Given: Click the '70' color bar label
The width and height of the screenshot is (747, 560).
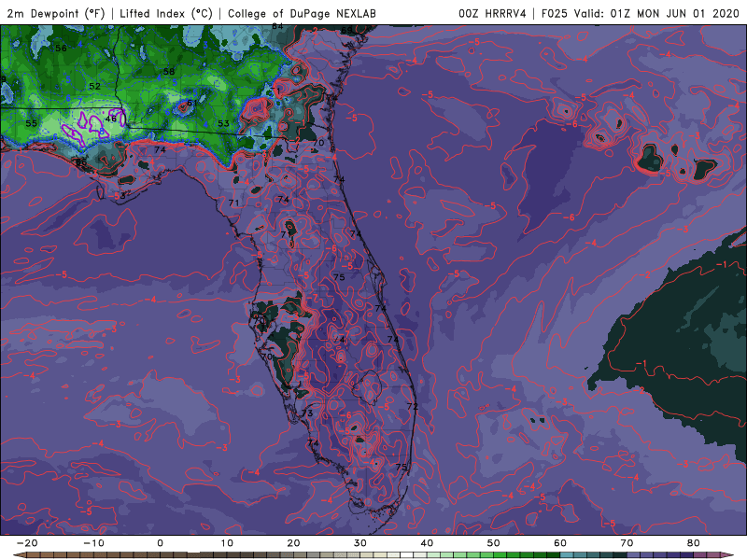Looking at the screenshot, I should click(x=627, y=543).
